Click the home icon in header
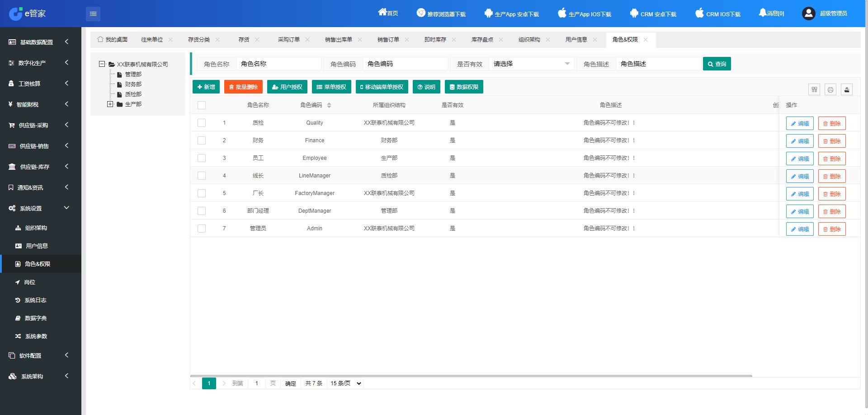 [382, 12]
